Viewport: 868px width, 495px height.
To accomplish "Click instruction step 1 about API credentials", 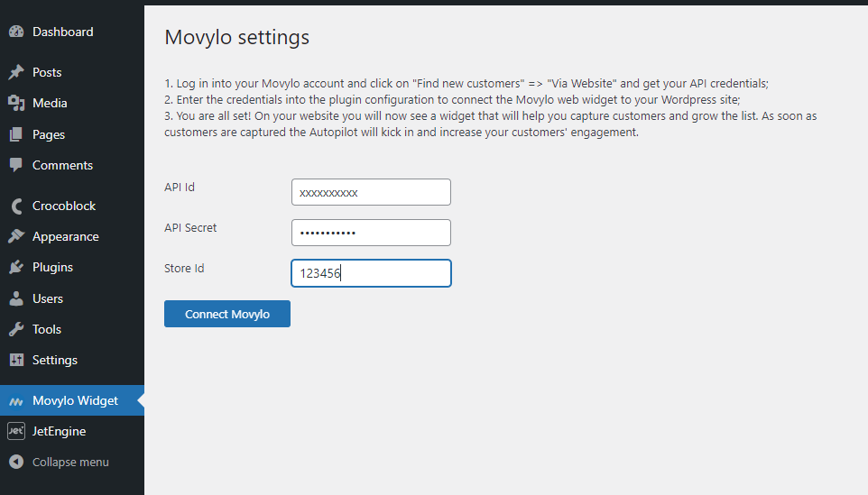I will 466,84.
